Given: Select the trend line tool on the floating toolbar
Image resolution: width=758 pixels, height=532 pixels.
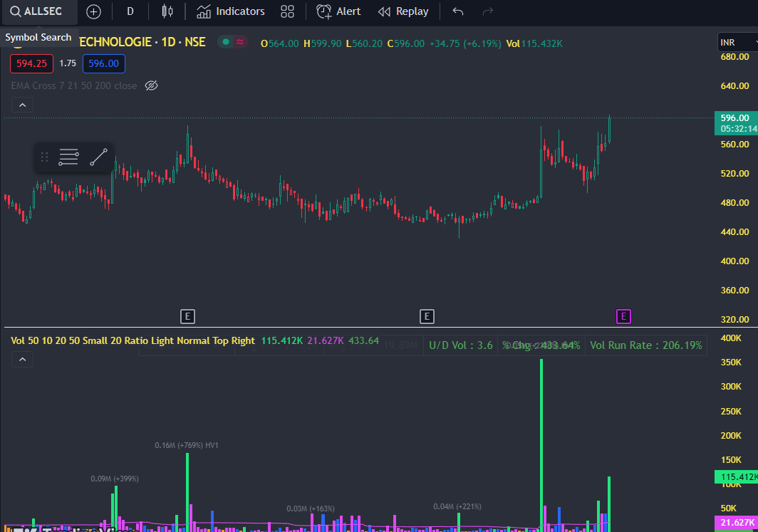Looking at the screenshot, I should point(98,157).
